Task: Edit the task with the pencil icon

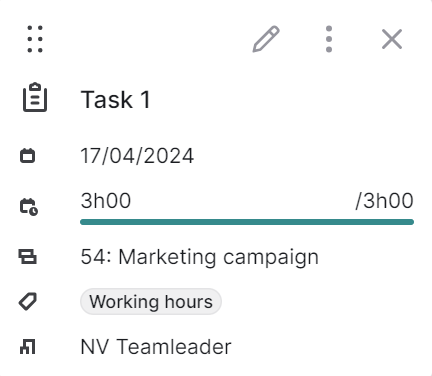Action: (x=266, y=39)
